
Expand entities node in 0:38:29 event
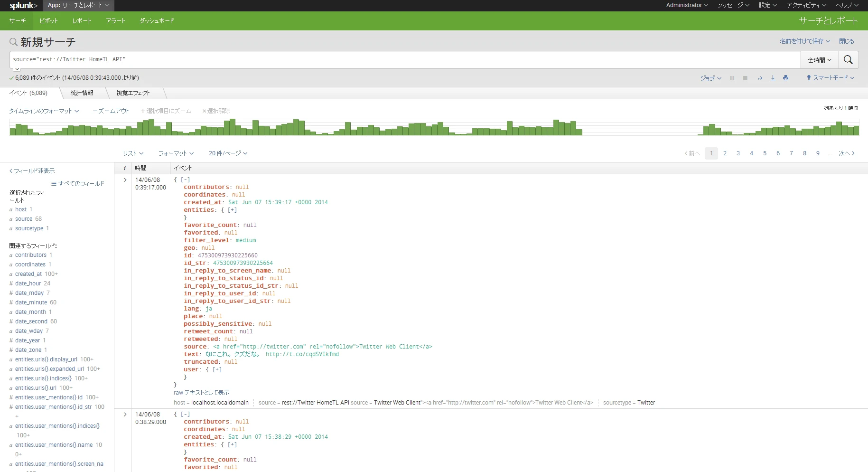pos(232,444)
